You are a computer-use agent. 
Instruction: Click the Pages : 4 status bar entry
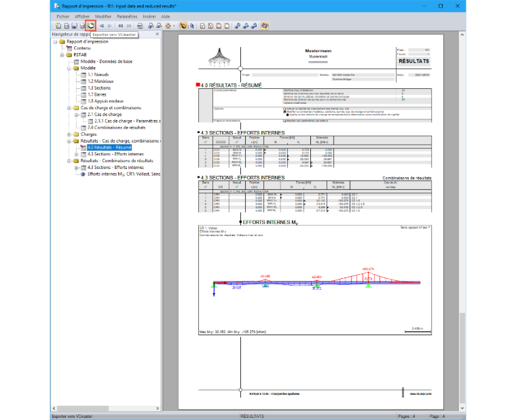pos(407,416)
